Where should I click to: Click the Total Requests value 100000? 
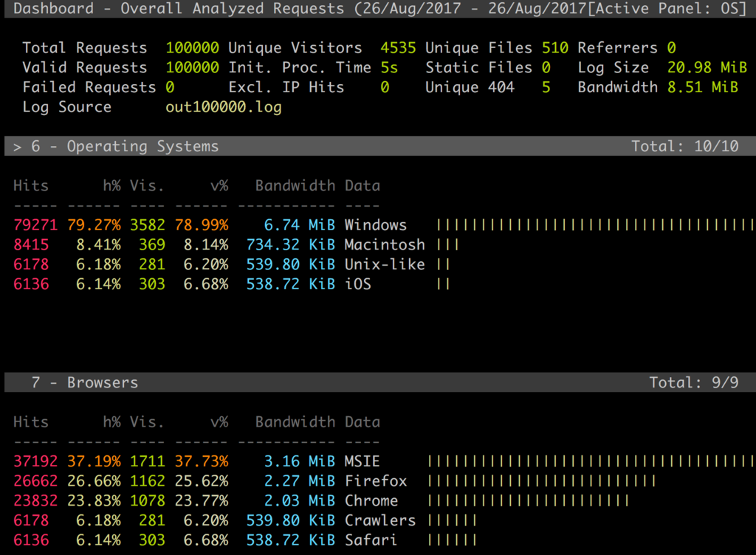click(193, 48)
